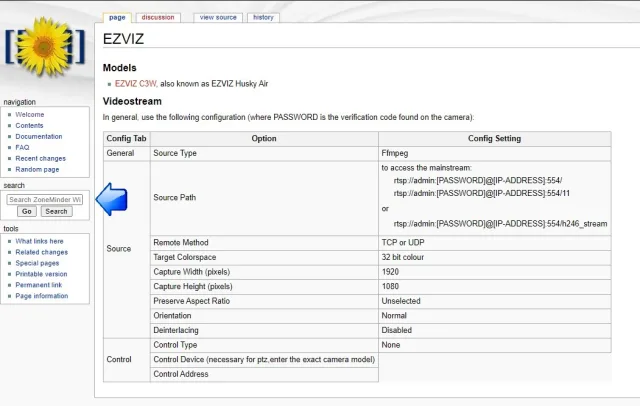Screen dimensions: 640x406
Task: Open the Documentation link
Action: [x=39, y=137]
